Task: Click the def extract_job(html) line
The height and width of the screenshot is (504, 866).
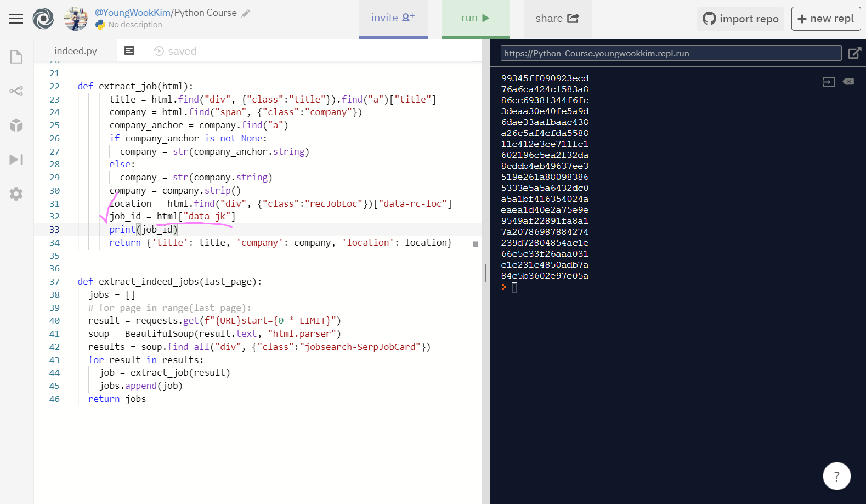Action: (135, 86)
